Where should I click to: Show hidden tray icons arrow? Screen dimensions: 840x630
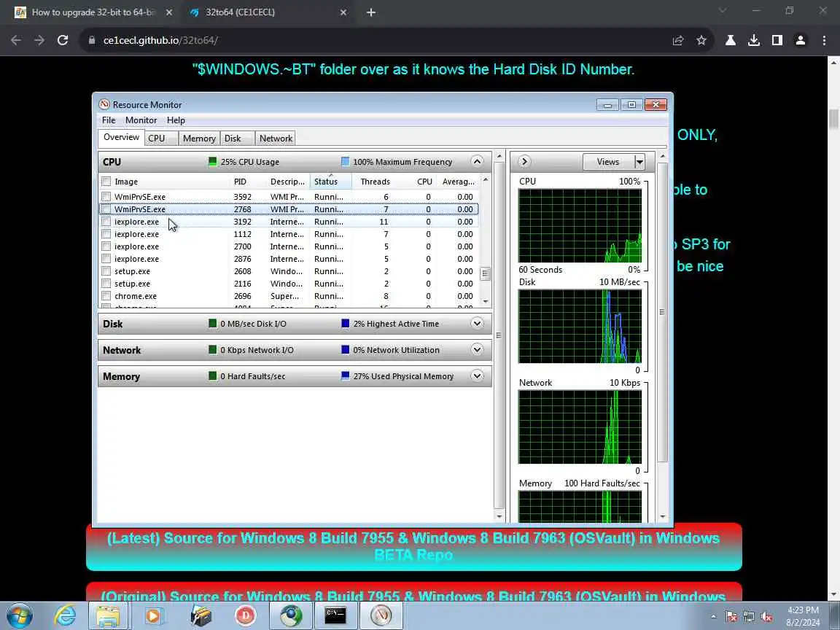(x=714, y=617)
